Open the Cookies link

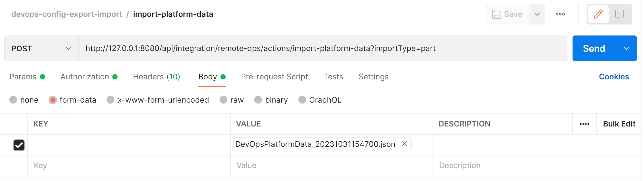coord(613,77)
